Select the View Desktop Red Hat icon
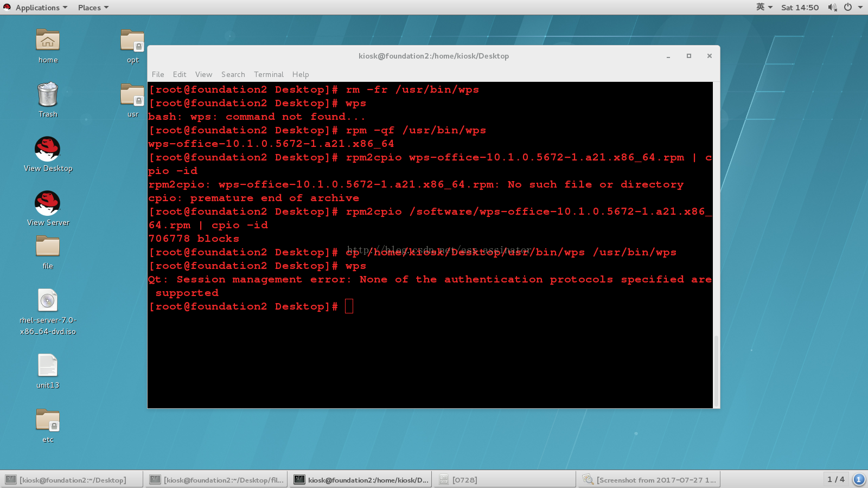The image size is (868, 488). pyautogui.click(x=48, y=149)
